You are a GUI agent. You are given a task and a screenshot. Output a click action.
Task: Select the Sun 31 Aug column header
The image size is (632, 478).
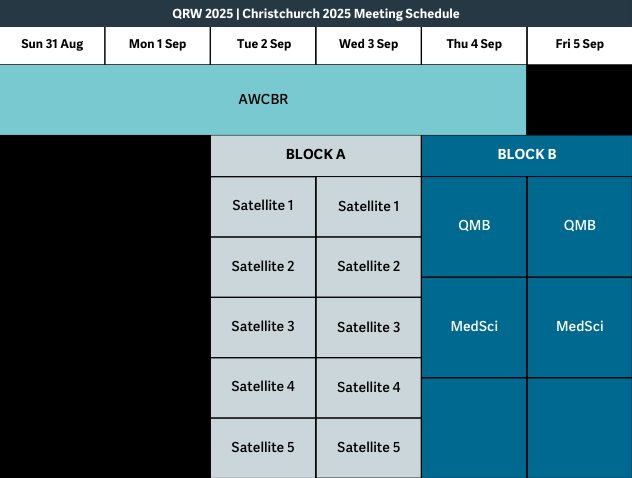52,45
